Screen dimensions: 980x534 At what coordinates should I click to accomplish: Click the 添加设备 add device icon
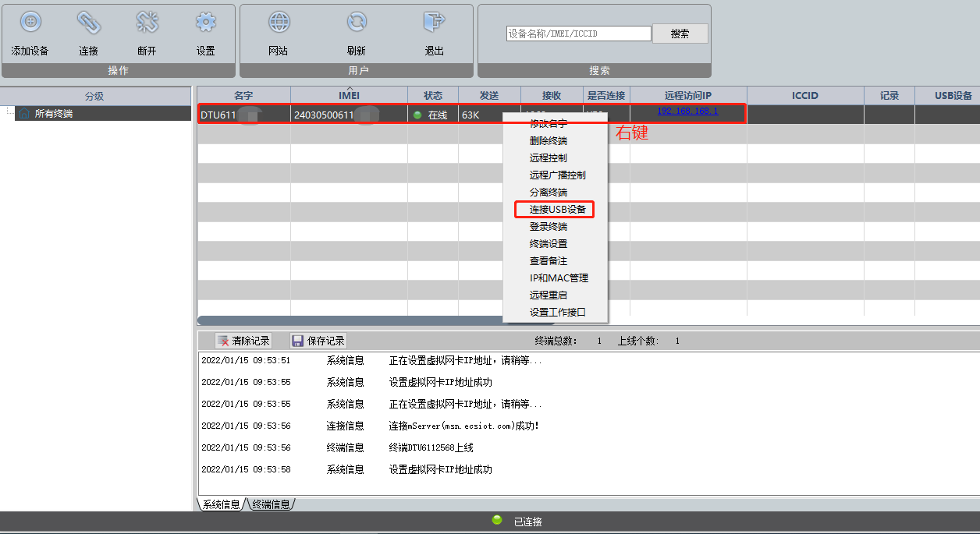click(30, 22)
